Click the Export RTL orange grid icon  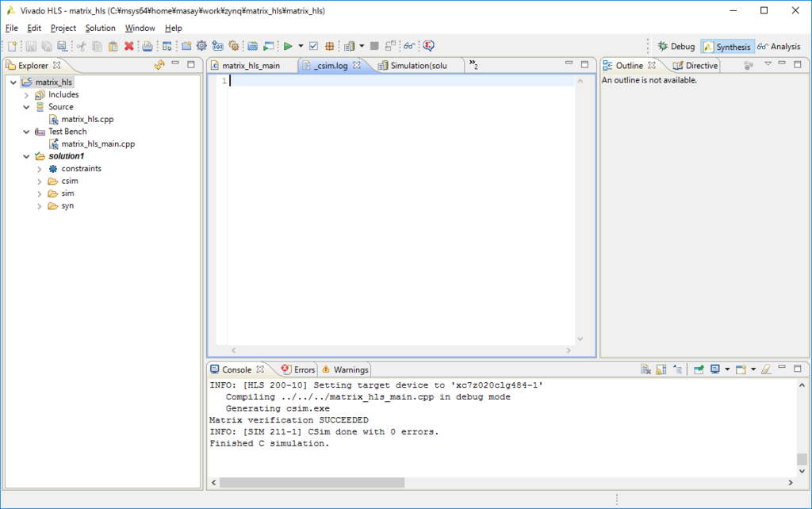point(329,46)
